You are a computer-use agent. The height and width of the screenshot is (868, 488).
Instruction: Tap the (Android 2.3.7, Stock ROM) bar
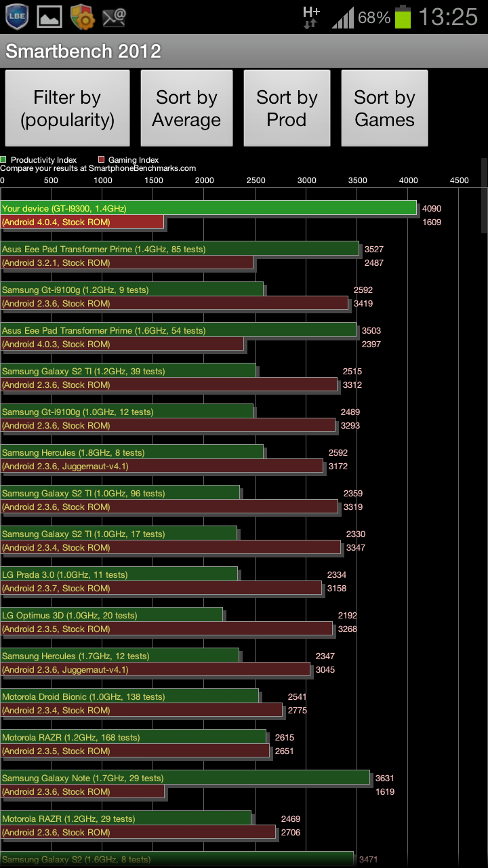click(x=161, y=588)
